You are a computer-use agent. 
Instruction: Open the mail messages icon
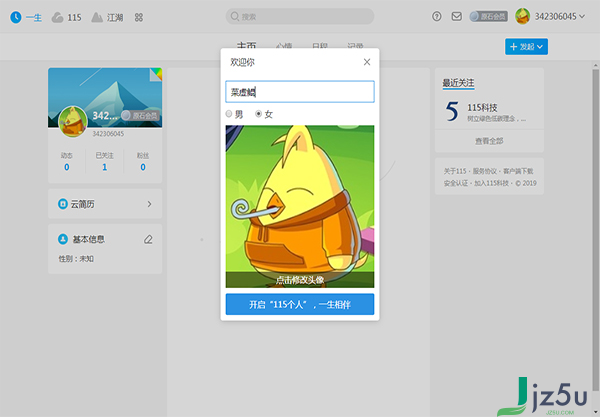[x=457, y=16]
